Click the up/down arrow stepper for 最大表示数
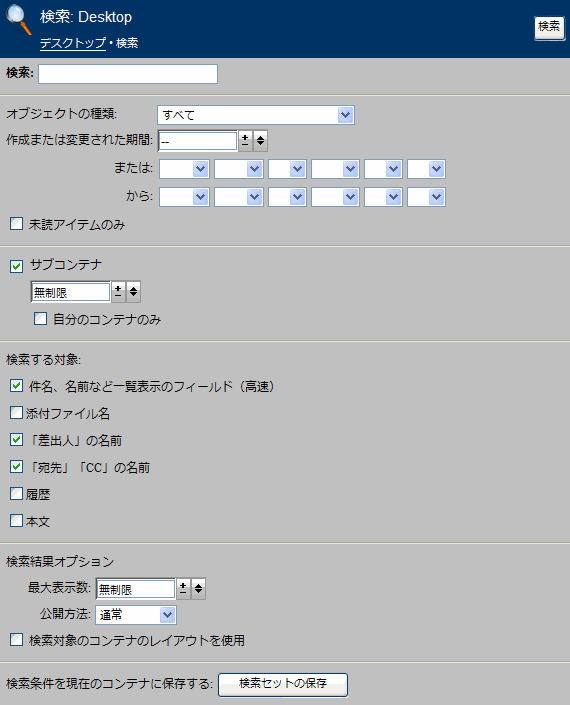The height and width of the screenshot is (705, 570). (x=198, y=589)
